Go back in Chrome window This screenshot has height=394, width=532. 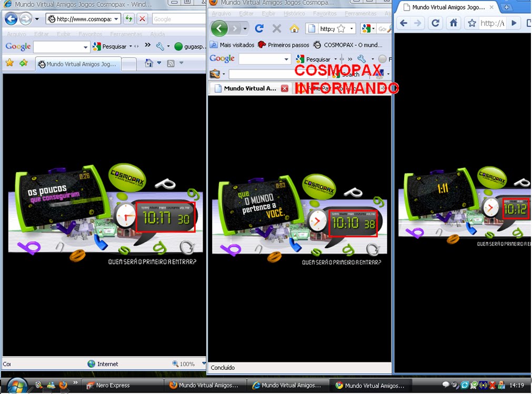pos(404,23)
